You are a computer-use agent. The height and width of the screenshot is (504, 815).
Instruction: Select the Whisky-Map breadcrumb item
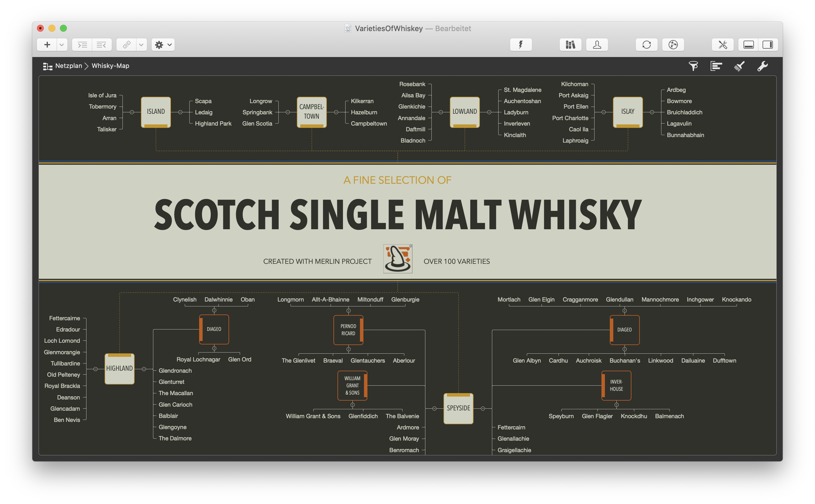[x=110, y=66]
